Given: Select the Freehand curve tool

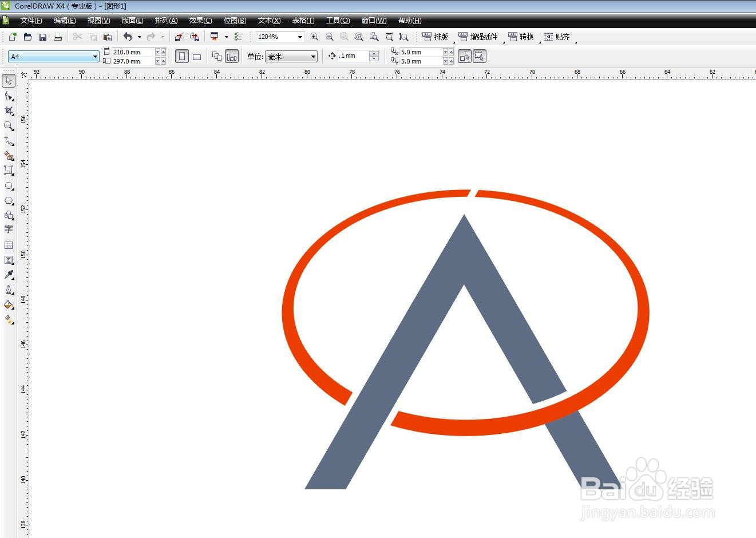Looking at the screenshot, I should 9,140.
